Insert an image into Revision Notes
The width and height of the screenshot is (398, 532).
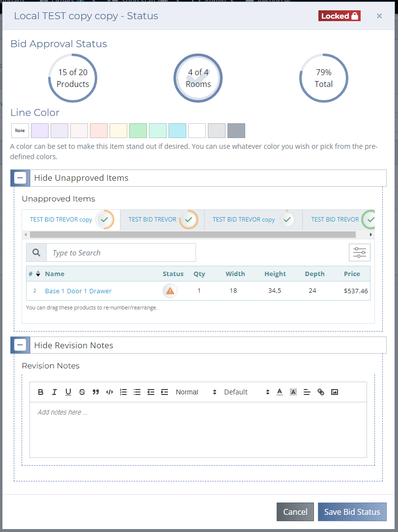click(335, 392)
